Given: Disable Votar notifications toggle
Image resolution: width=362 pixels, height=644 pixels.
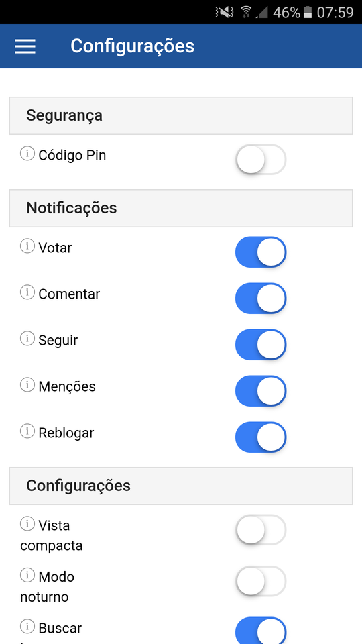Looking at the screenshot, I should tap(261, 252).
